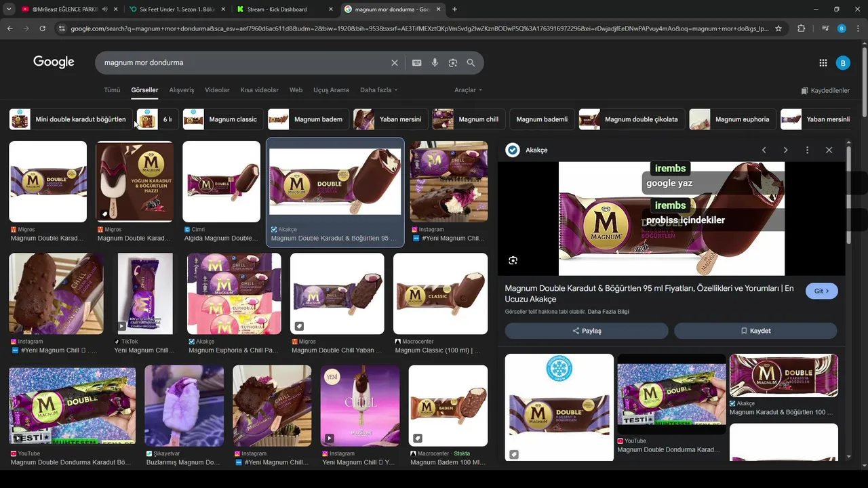
Task: Open the Cimri Algida Magnum Double thumbnail
Action: pyautogui.click(x=221, y=182)
